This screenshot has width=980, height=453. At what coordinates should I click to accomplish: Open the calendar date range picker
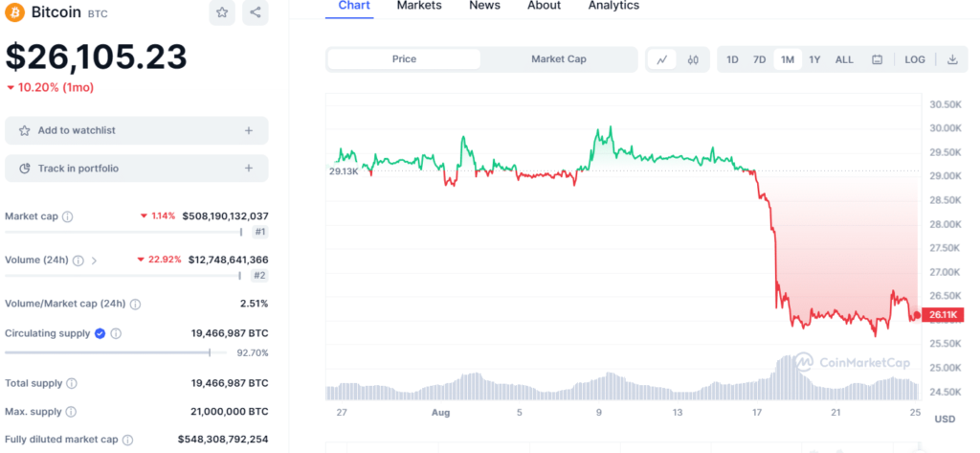coord(877,59)
